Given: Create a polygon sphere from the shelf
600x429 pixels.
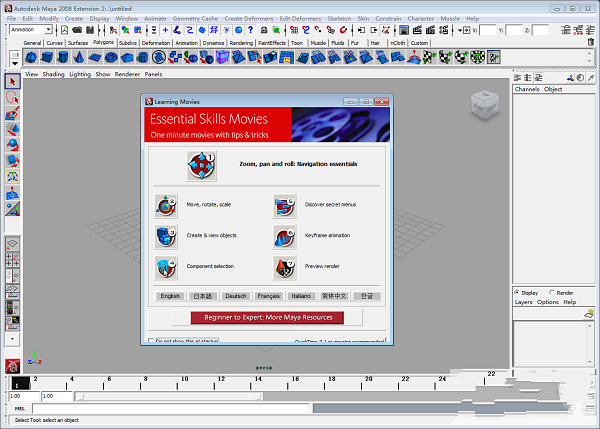Looking at the screenshot, I should tap(31, 57).
